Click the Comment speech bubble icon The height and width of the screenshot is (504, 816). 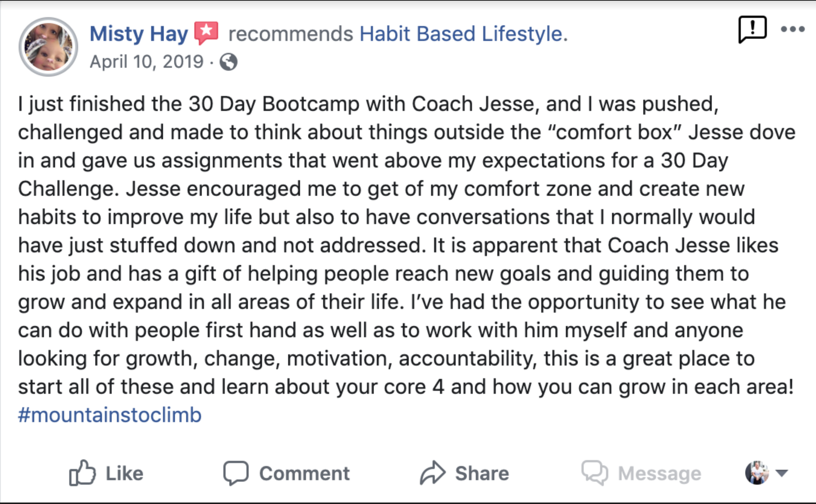coord(236,473)
